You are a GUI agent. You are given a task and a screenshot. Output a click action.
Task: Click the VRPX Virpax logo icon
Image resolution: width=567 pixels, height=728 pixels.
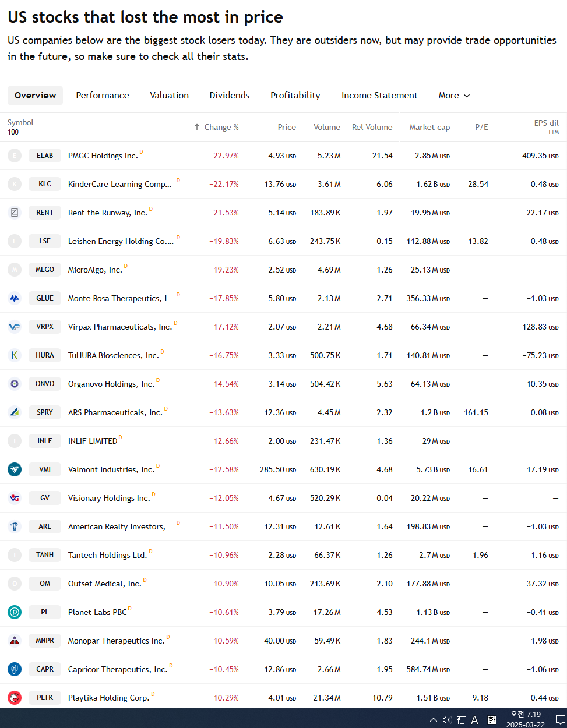click(x=15, y=327)
